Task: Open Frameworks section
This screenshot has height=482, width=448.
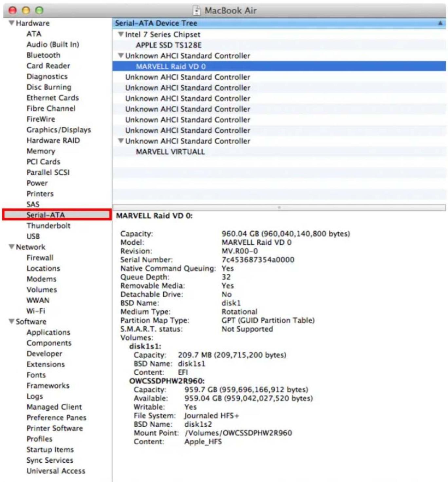Action: (48, 385)
